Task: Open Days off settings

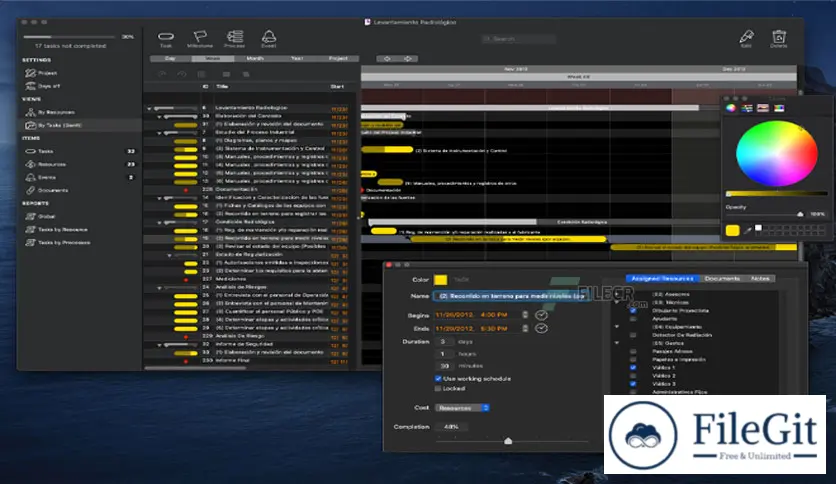Action: [43, 86]
